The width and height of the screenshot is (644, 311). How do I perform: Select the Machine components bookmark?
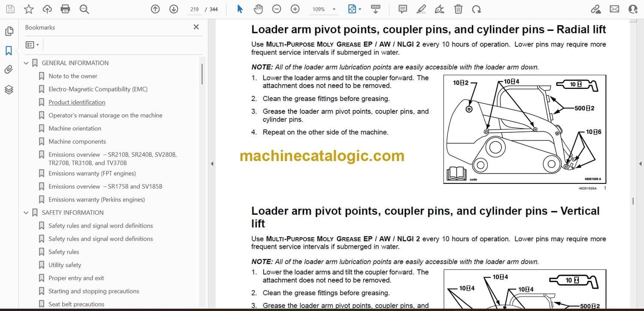[x=77, y=141]
